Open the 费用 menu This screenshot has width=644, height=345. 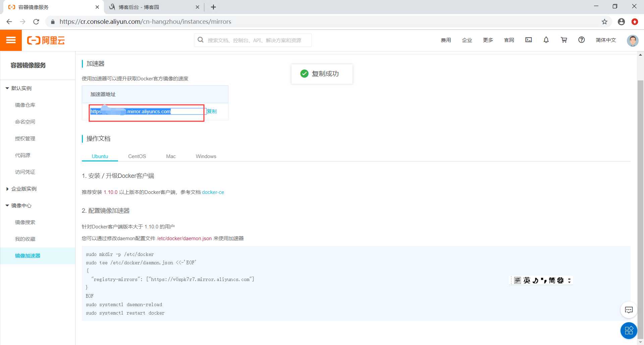coord(446,40)
